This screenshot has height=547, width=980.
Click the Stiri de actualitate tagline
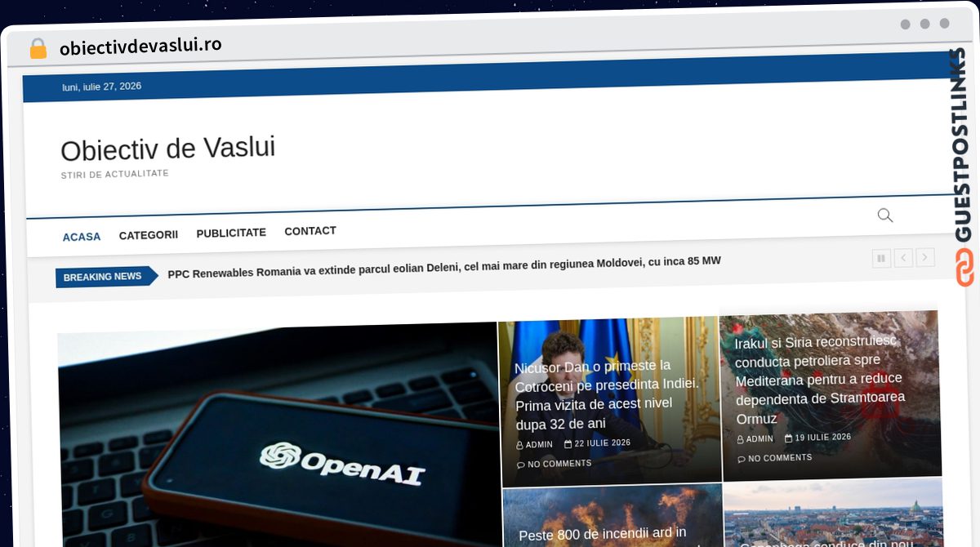coord(115,174)
